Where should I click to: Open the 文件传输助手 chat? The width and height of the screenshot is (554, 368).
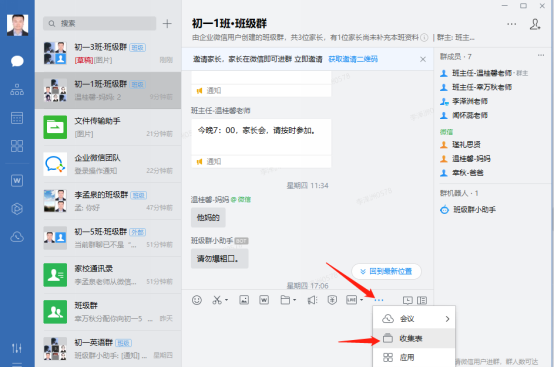(108, 127)
